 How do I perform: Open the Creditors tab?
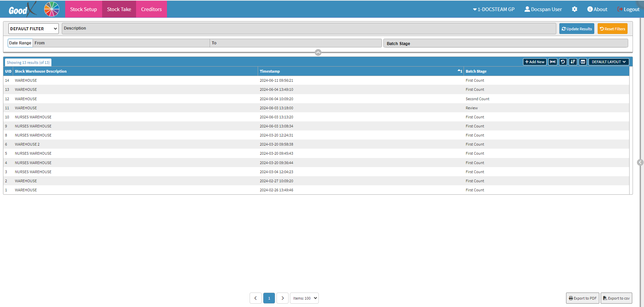tap(151, 9)
